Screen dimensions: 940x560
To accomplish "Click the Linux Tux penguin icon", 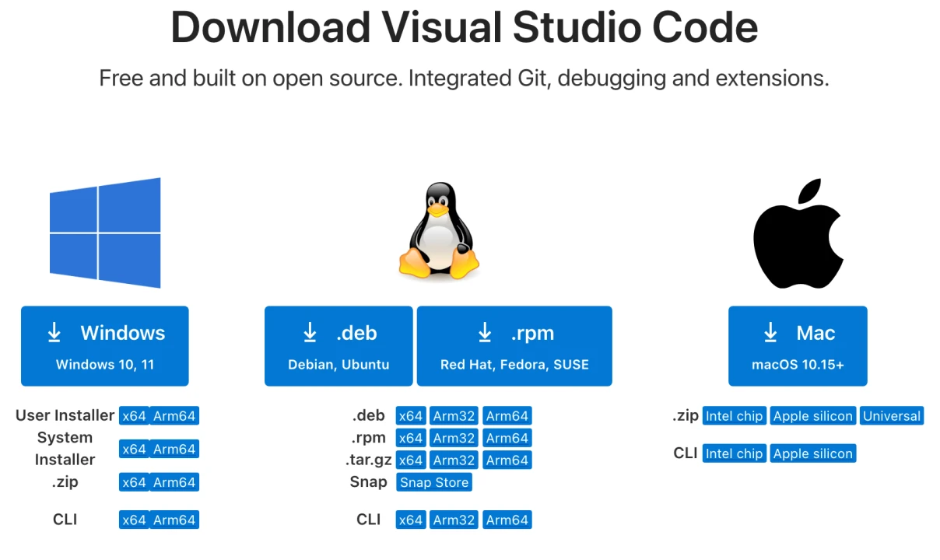I will click(x=439, y=230).
